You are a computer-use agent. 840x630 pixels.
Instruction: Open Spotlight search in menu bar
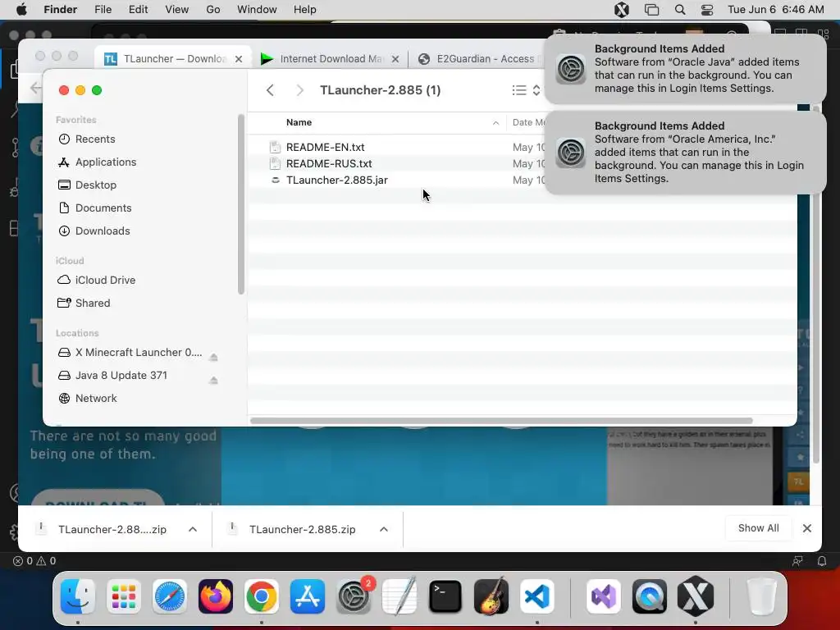pos(680,10)
